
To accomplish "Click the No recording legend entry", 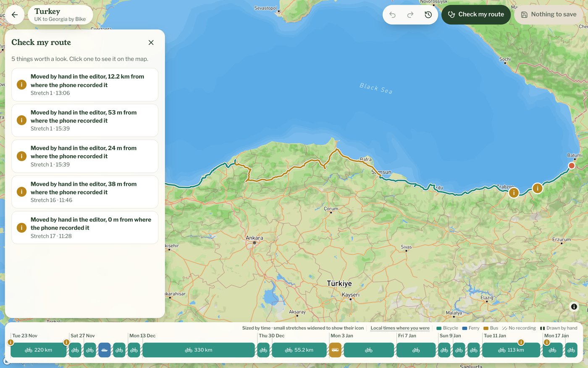I will tap(519, 328).
